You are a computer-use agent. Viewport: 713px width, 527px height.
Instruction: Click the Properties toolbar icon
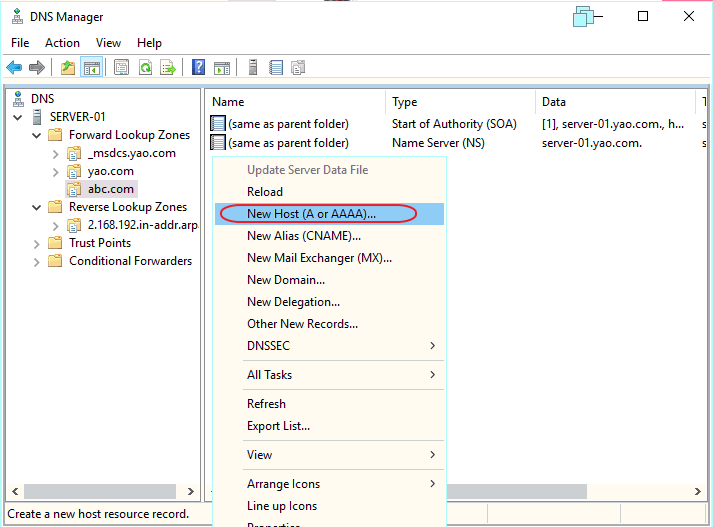coord(121,68)
